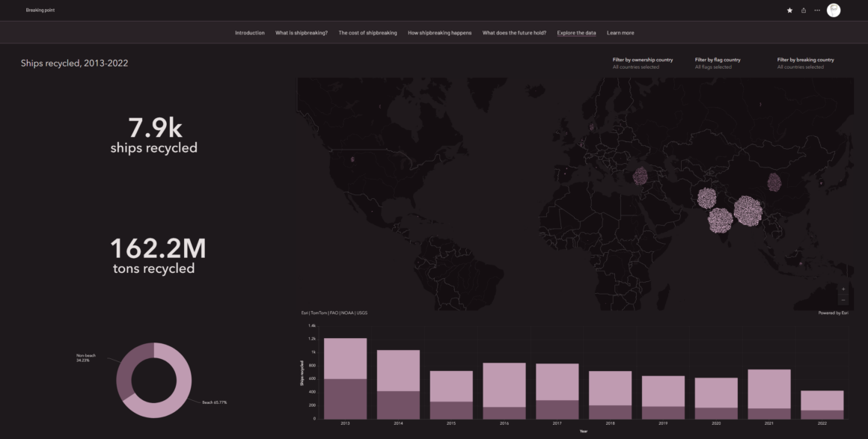
Task: Go to The cost of shipbreaking
Action: coord(367,33)
